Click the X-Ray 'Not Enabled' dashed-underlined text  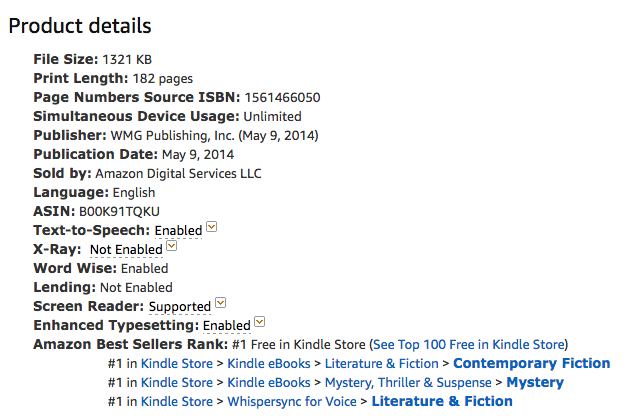pyautogui.click(x=126, y=250)
